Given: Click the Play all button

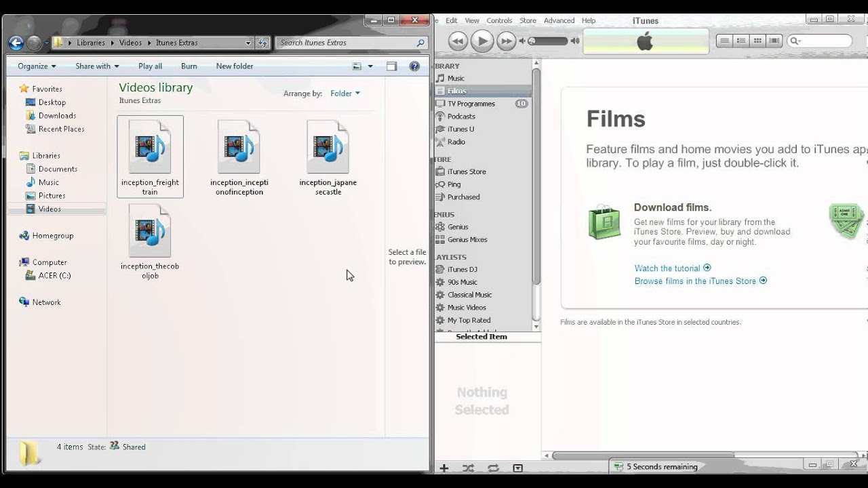Looking at the screenshot, I should pyautogui.click(x=150, y=66).
